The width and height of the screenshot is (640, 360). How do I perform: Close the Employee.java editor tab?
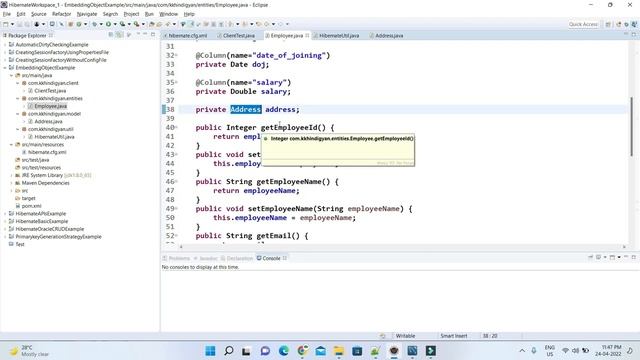pyautogui.click(x=307, y=36)
